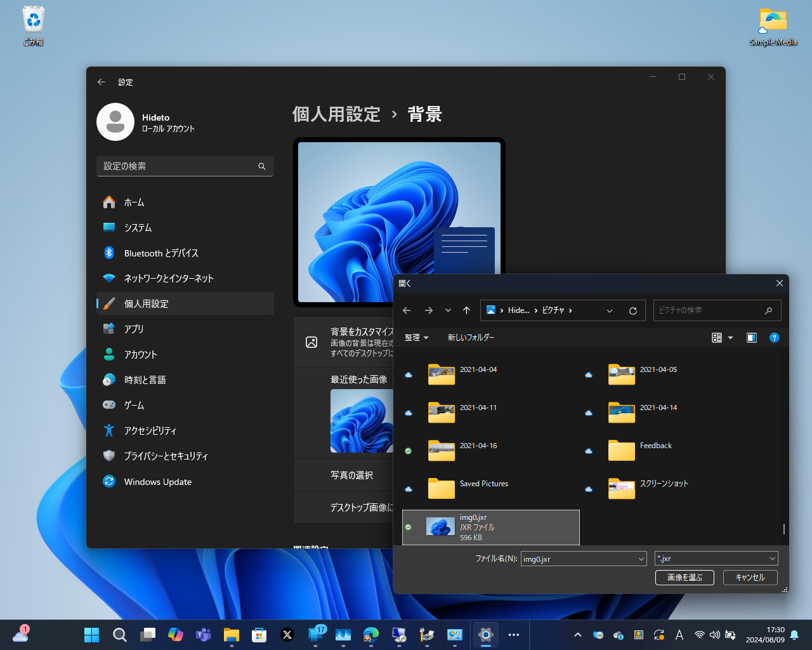Viewport: 812px width, 650px height.
Task: Open the dialog's blue help question mark
Action: (775, 338)
